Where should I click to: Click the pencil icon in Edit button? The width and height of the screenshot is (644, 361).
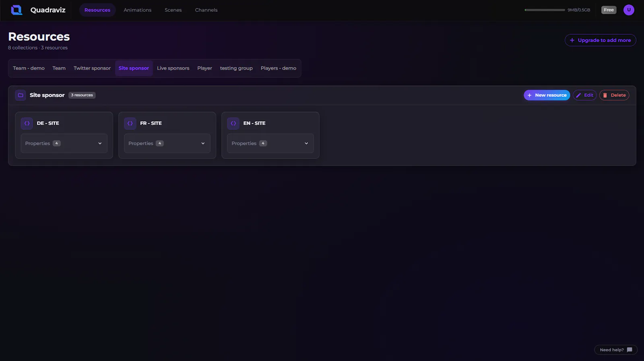578,95
